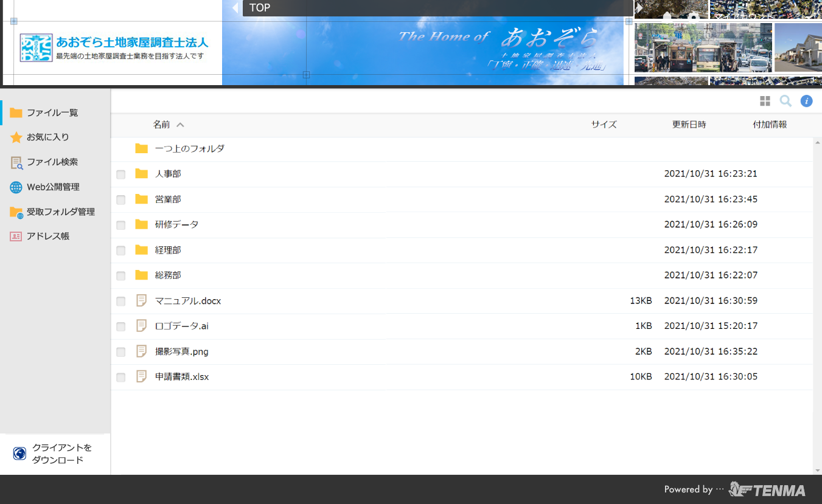Click right arrow after TOP bar

pyautogui.click(x=639, y=8)
